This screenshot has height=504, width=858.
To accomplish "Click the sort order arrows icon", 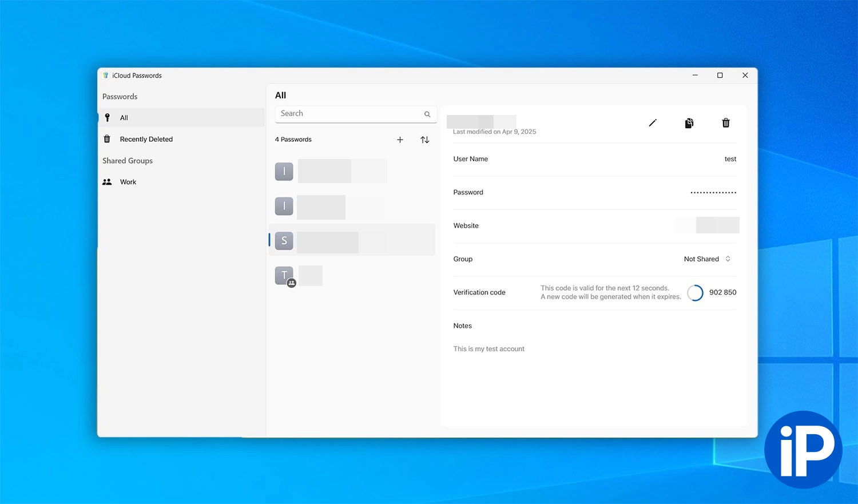I will tap(424, 140).
